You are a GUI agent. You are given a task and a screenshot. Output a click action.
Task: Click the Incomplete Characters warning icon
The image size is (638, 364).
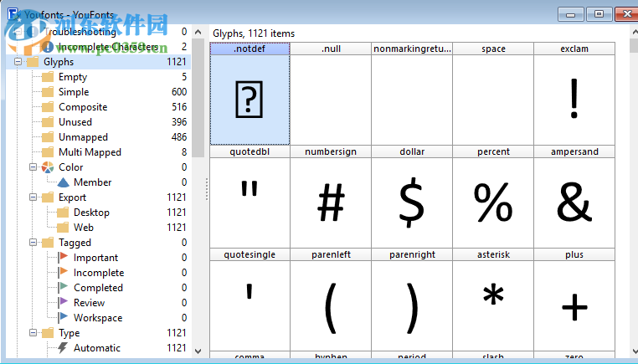[x=48, y=47]
